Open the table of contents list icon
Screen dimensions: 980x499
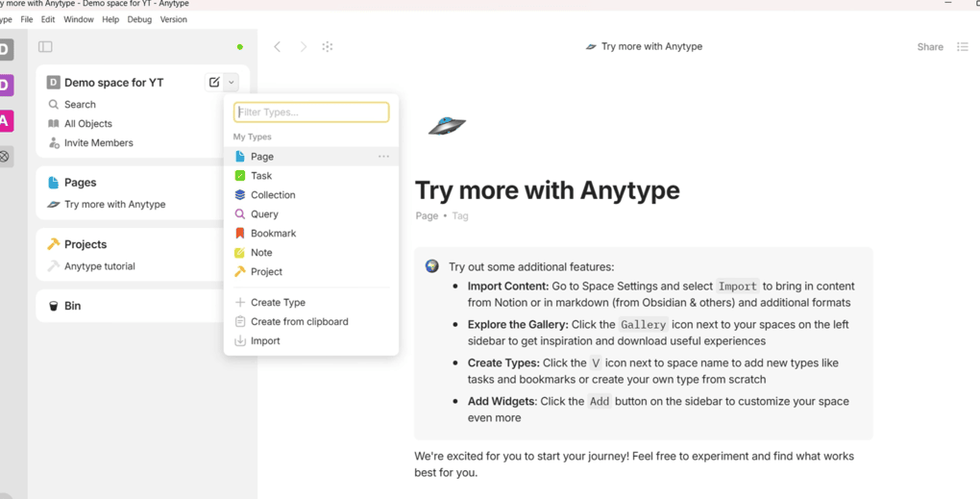pos(963,47)
